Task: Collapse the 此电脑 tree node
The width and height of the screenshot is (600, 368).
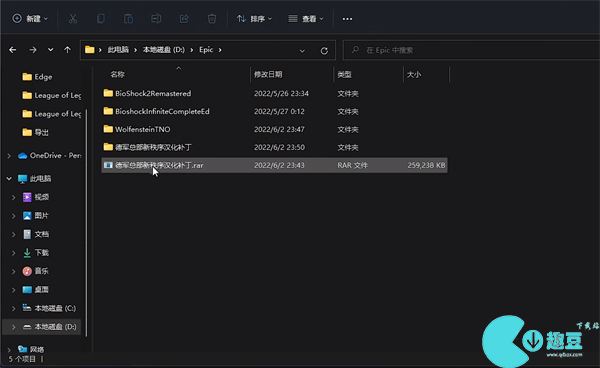Action: click(x=9, y=179)
